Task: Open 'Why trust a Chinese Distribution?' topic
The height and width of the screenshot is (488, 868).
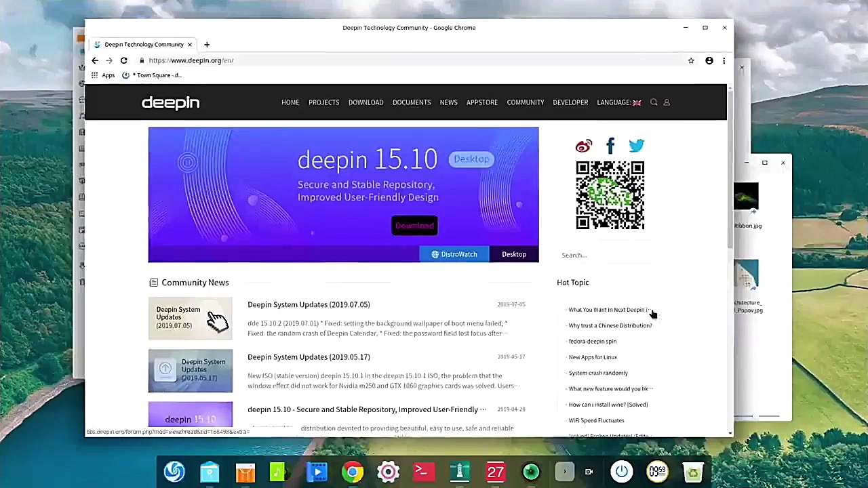Action: click(610, 325)
